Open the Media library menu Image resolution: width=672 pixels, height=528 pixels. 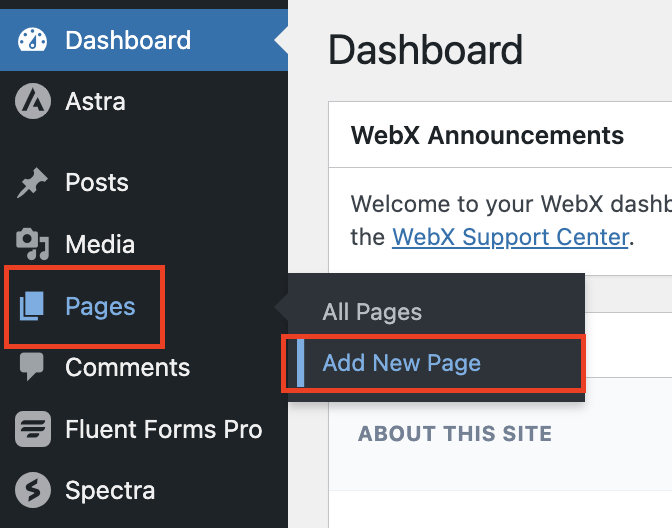100,244
